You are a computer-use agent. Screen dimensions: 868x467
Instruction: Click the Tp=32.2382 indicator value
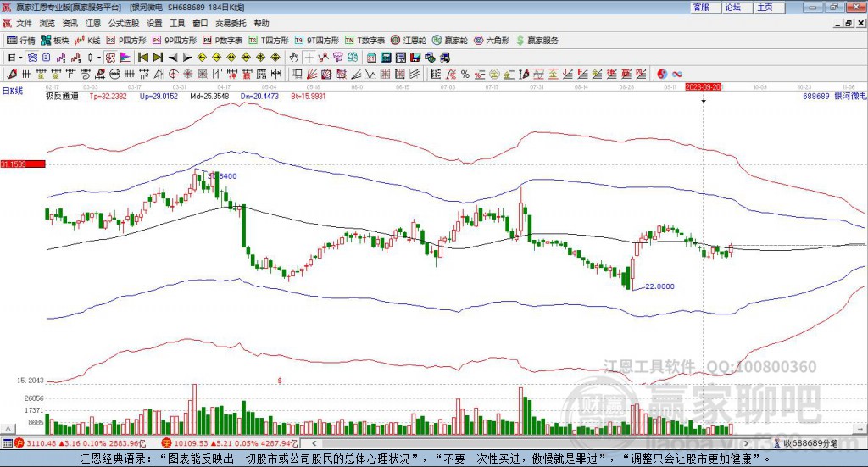tap(108, 97)
